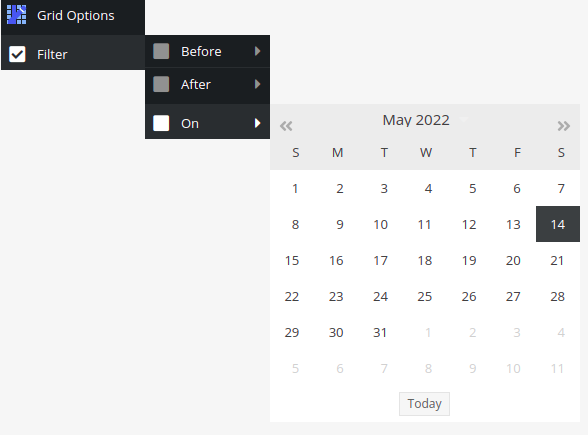Viewport: 588px width, 435px height.
Task: Pick May 25 in the calendar
Action: (425, 297)
